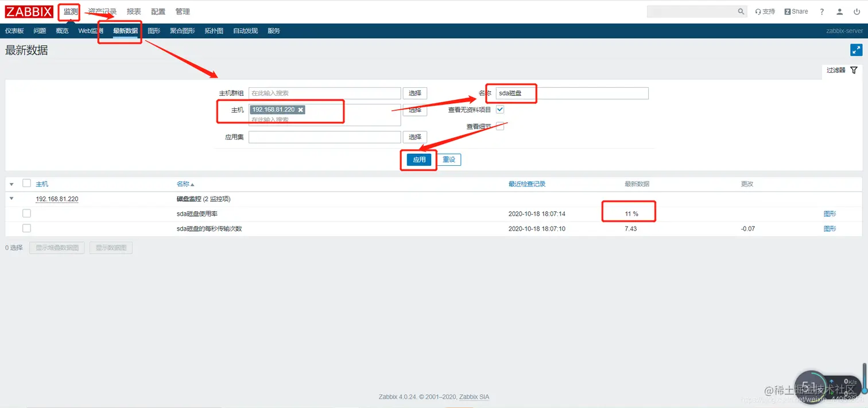Toggle fullscreen kiosk mode icon
This screenshot has height=408, width=868.
pos(856,50)
